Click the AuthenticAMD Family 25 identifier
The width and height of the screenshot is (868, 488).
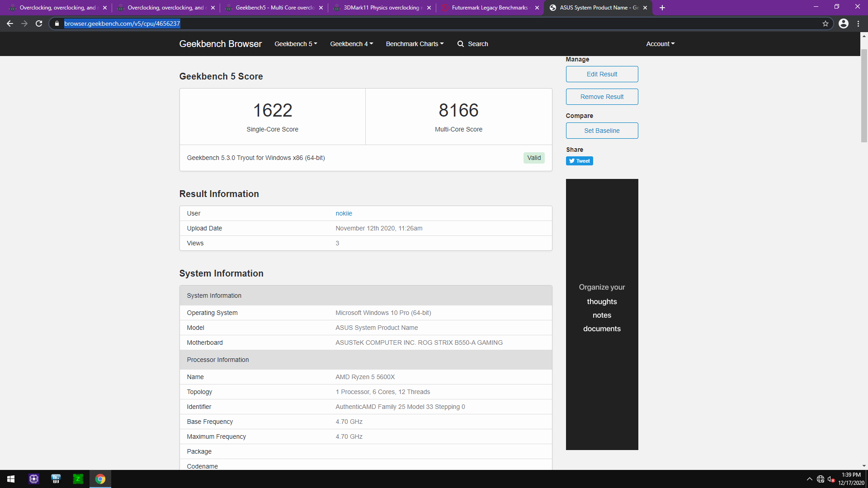(400, 407)
